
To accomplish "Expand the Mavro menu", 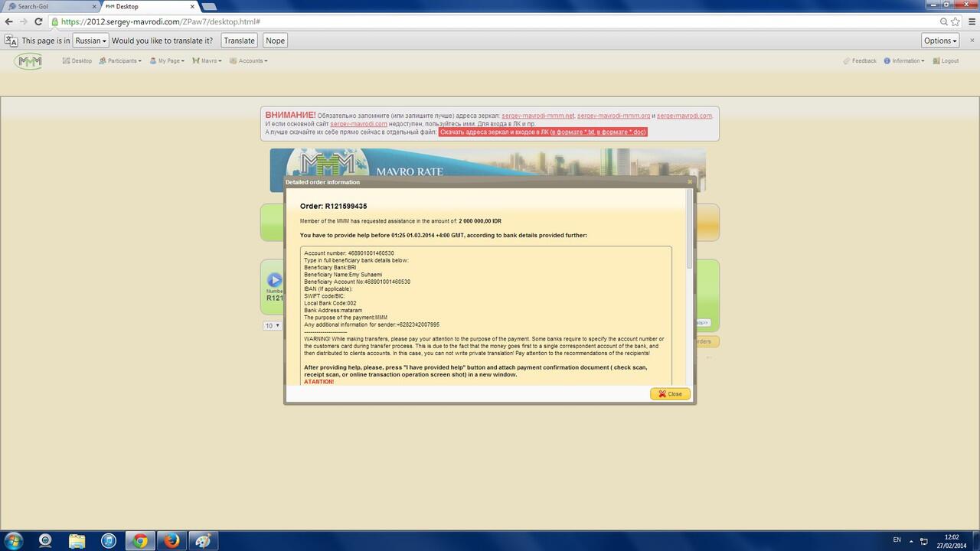I will (207, 60).
